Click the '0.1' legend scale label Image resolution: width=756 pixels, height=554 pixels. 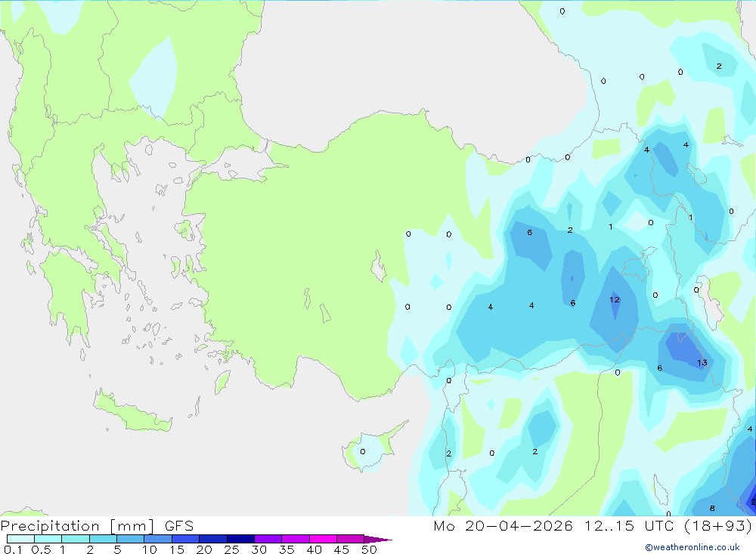click(13, 549)
